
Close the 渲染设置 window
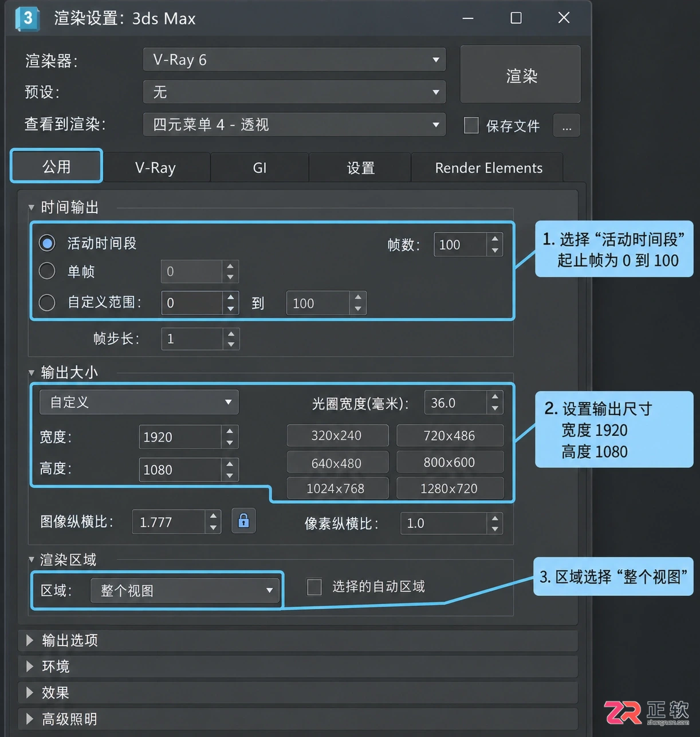click(564, 18)
